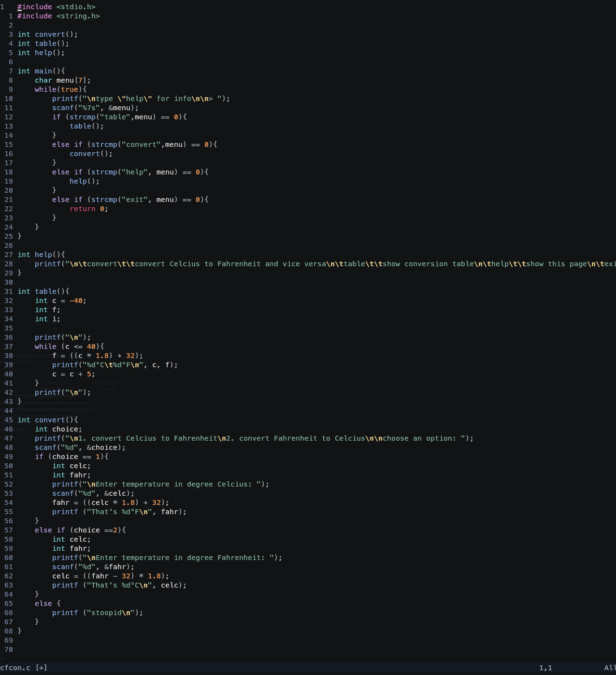This screenshot has height=675, width=616.
Task: Click 'char menu[7];' declaration
Action: pos(63,80)
